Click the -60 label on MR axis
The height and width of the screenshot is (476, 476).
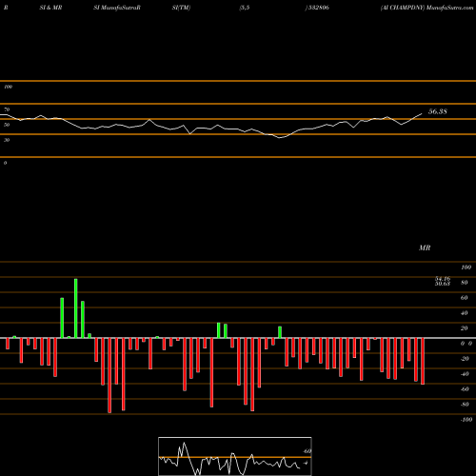tap(465, 389)
